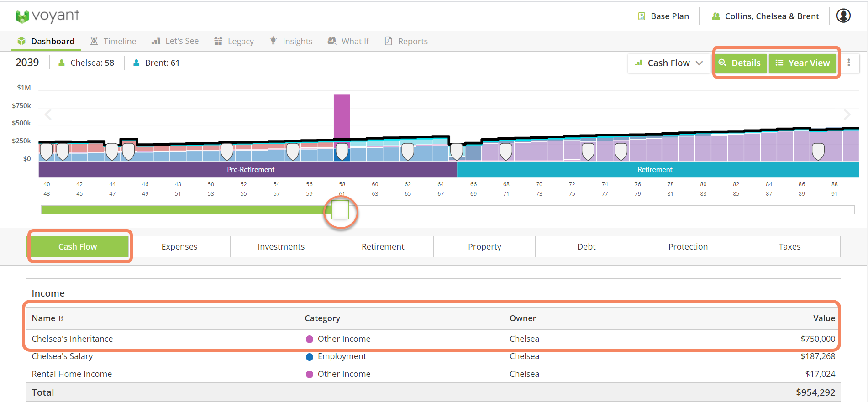Open Collins, Chelsea & Brent client selector

click(772, 16)
